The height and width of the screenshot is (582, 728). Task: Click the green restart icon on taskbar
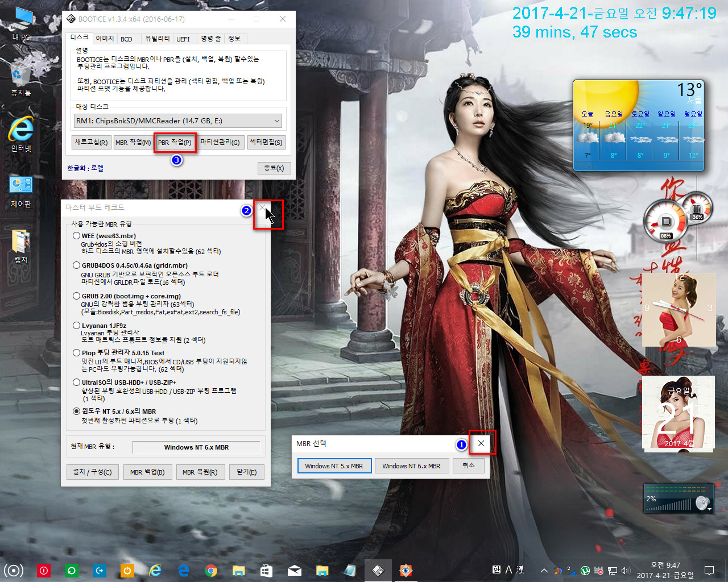(x=72, y=570)
